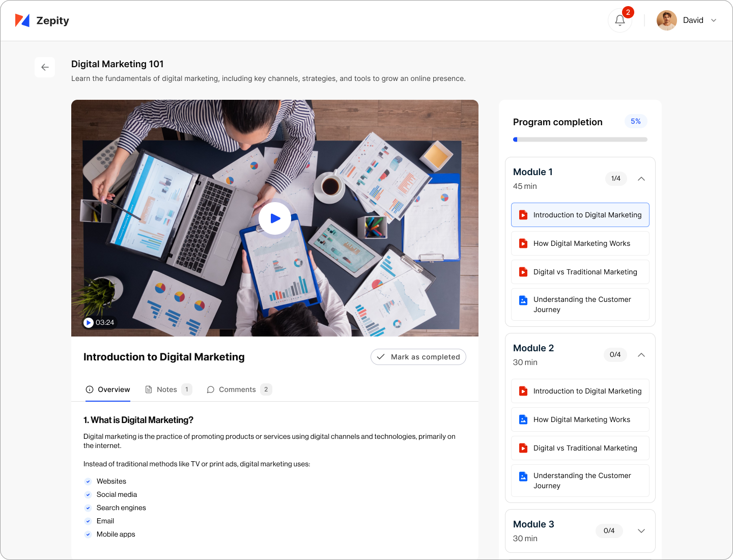The height and width of the screenshot is (560, 733).
Task: Click image icon for Understanding the Customer Journey in Module 2
Action: click(523, 477)
